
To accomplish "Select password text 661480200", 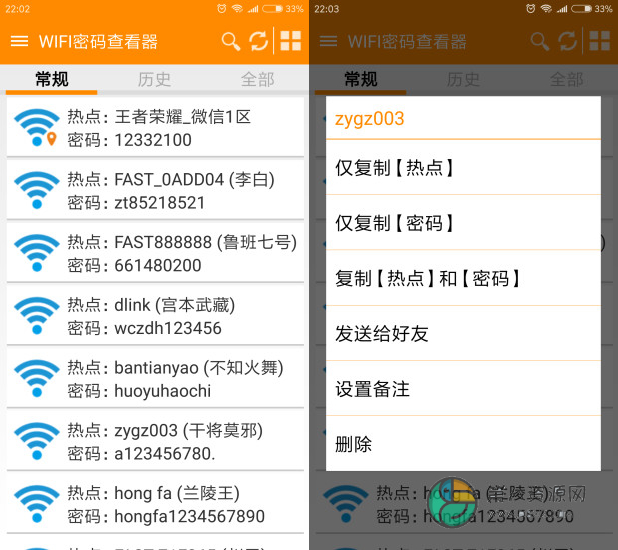I will pyautogui.click(x=158, y=265).
